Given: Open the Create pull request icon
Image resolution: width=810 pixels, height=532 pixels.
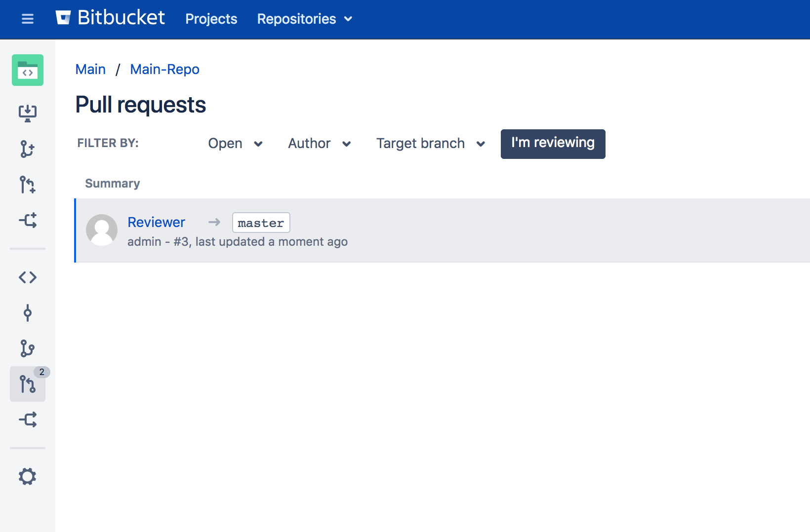Looking at the screenshot, I should pos(28,185).
